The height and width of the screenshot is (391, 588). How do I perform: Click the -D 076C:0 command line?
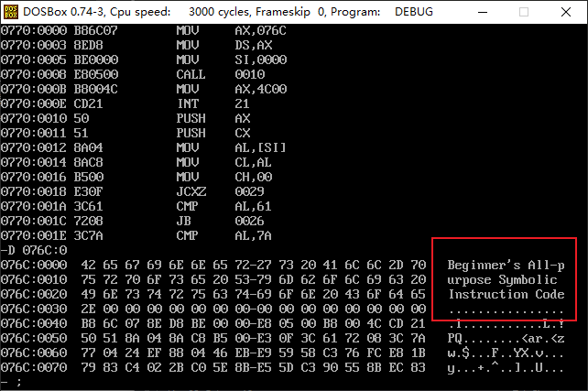pos(34,250)
